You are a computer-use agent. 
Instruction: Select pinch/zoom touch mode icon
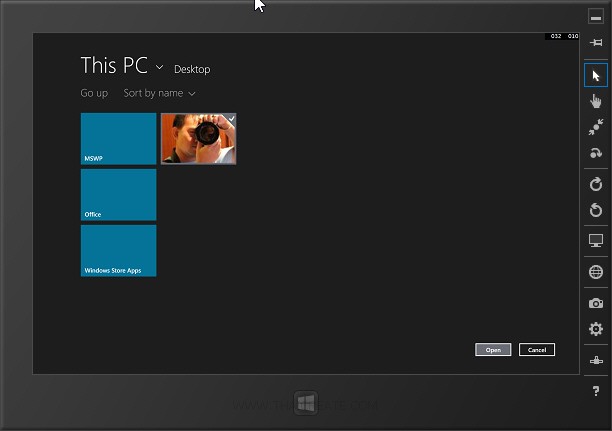(596, 127)
